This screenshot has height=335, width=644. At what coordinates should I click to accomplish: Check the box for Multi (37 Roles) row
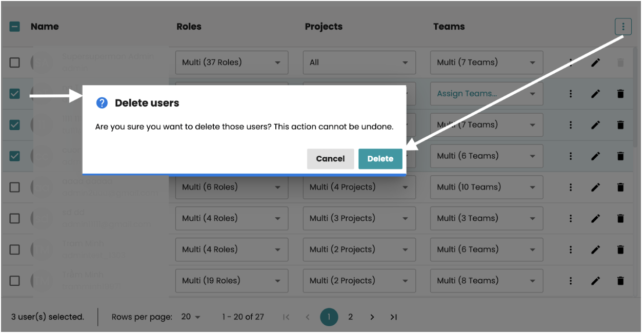pyautogui.click(x=15, y=62)
